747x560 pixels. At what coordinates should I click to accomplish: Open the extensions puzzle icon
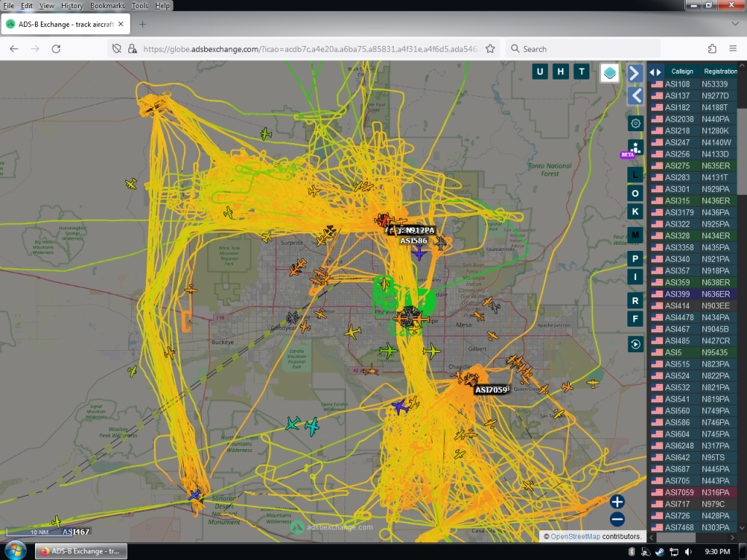(712, 49)
